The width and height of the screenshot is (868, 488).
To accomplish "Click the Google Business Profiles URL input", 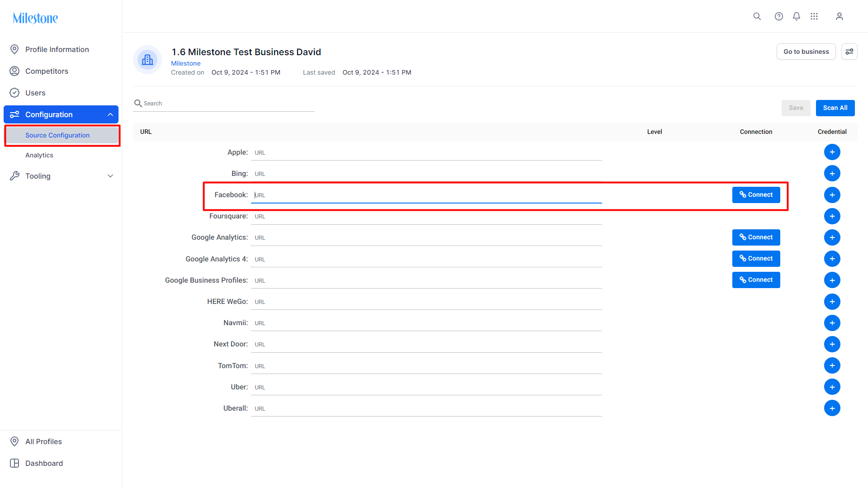I will coord(427,280).
